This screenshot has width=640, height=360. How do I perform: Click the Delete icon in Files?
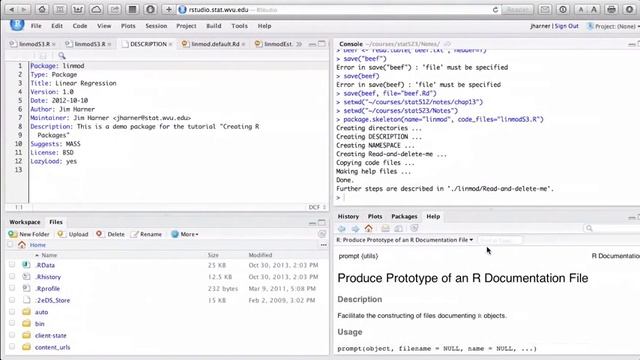pyautogui.click(x=99, y=234)
